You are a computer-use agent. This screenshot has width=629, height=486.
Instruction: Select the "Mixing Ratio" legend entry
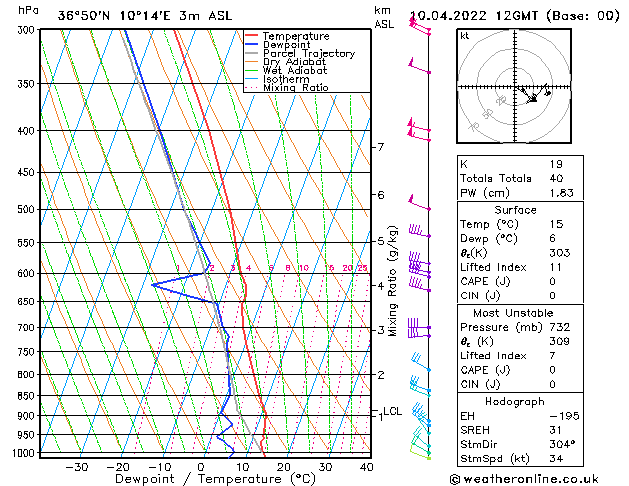click(x=296, y=87)
